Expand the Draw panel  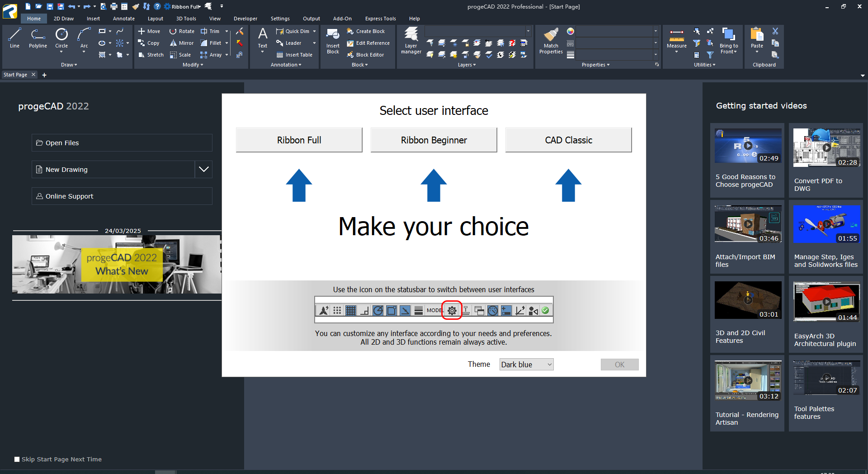tap(69, 65)
